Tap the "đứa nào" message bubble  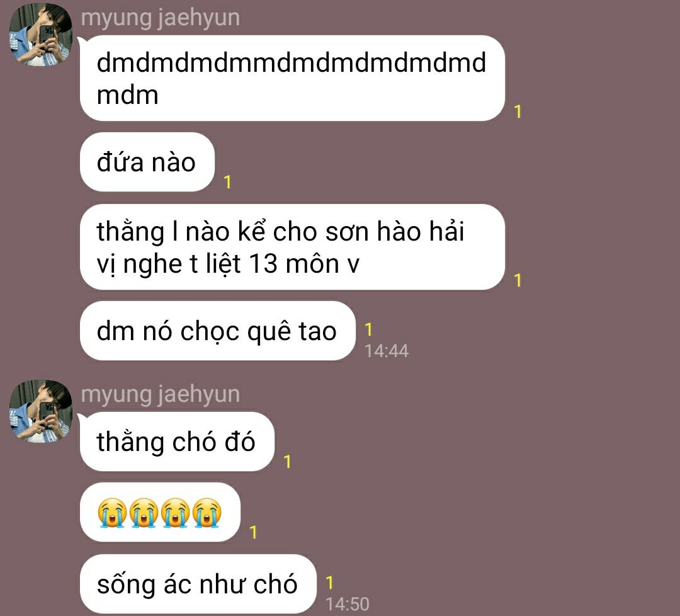(x=147, y=162)
